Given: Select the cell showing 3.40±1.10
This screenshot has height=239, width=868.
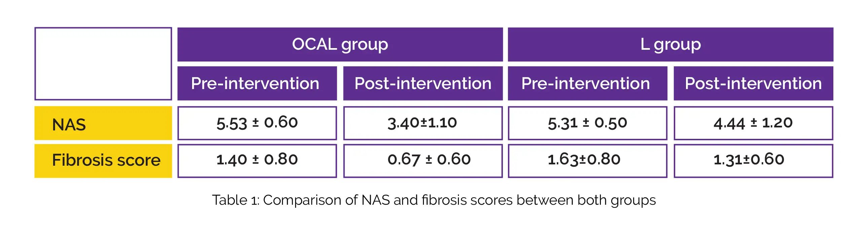Looking at the screenshot, I should pos(423,123).
